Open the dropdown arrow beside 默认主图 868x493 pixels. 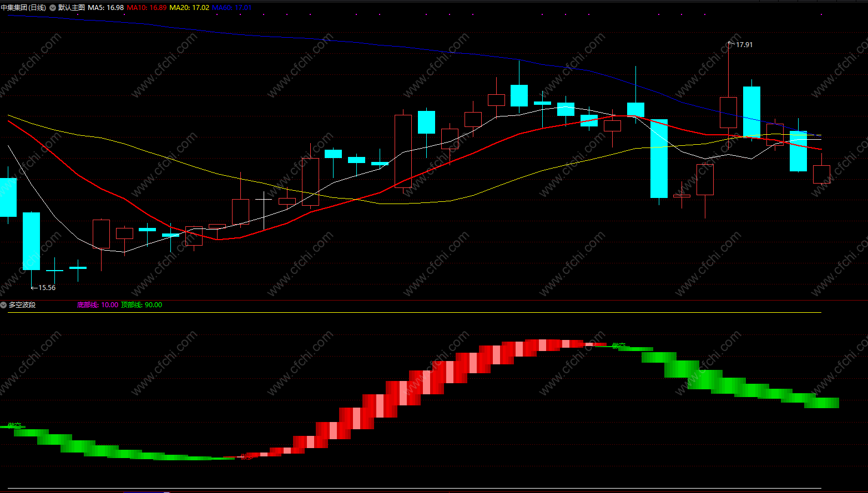(x=53, y=8)
